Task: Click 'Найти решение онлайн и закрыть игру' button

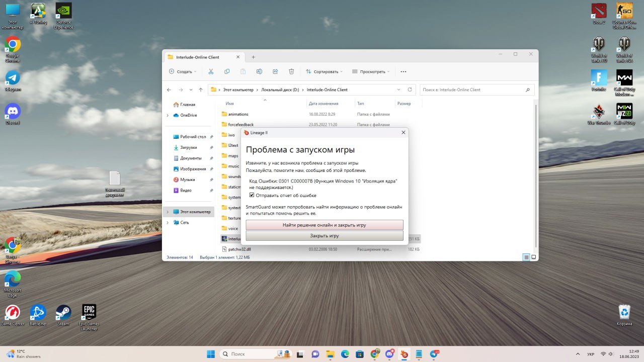Action: pos(325,225)
